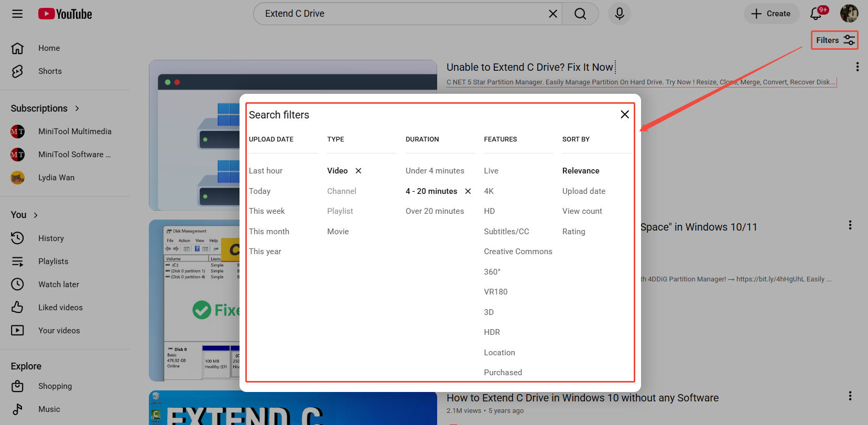Image resolution: width=868 pixels, height=425 pixels.
Task: Clear the search box text
Action: point(553,14)
